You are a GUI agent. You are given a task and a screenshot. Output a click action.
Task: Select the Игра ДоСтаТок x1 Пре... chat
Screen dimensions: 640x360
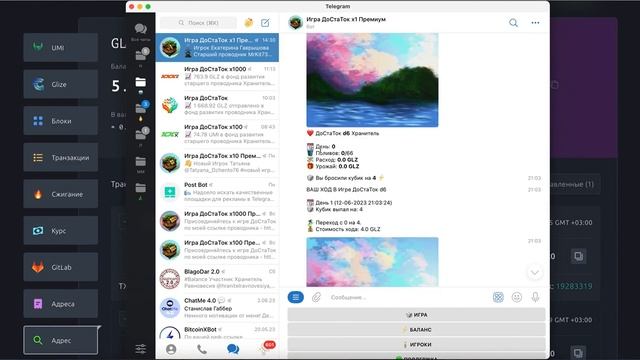point(217,47)
